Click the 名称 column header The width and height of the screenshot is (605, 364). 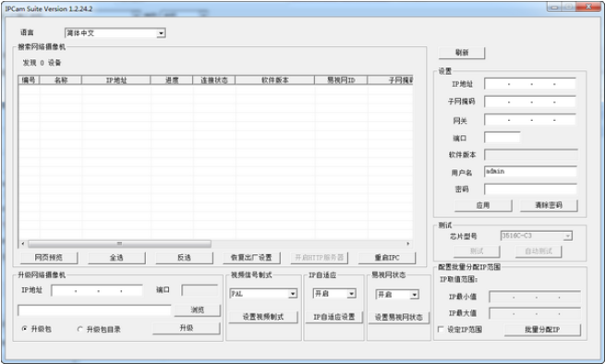point(61,79)
